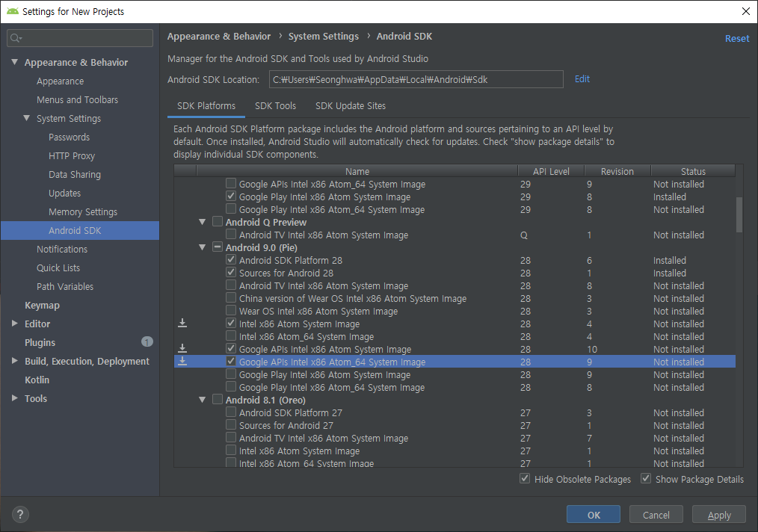Check the Android 8.1 (Oreo) group checkbox
Screen dimensions: 758x532
coord(218,400)
